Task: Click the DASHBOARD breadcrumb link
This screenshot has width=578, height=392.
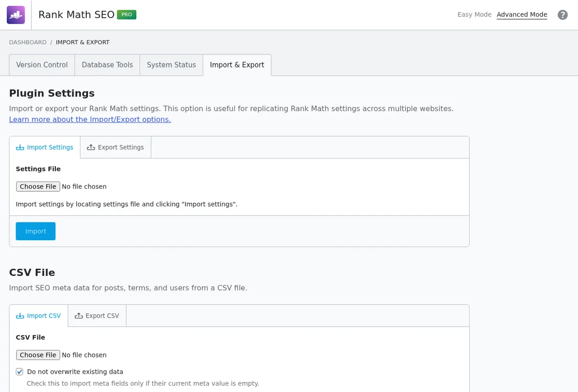Action: (x=28, y=42)
